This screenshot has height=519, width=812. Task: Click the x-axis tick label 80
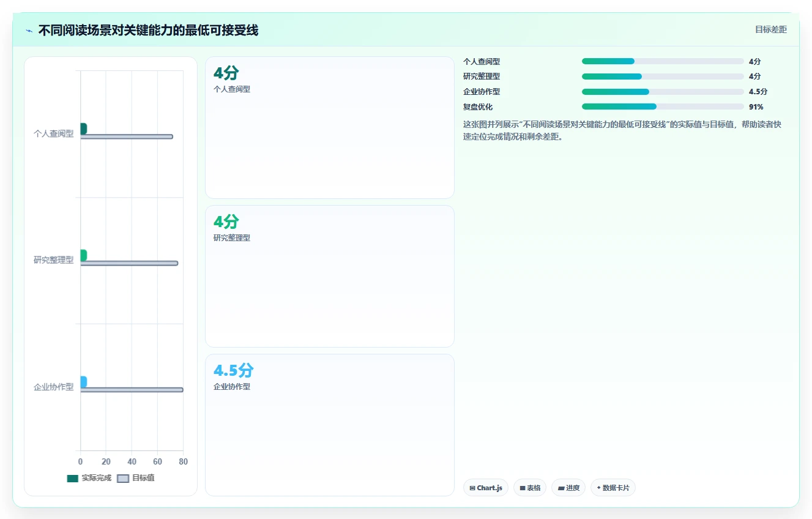coord(183,461)
